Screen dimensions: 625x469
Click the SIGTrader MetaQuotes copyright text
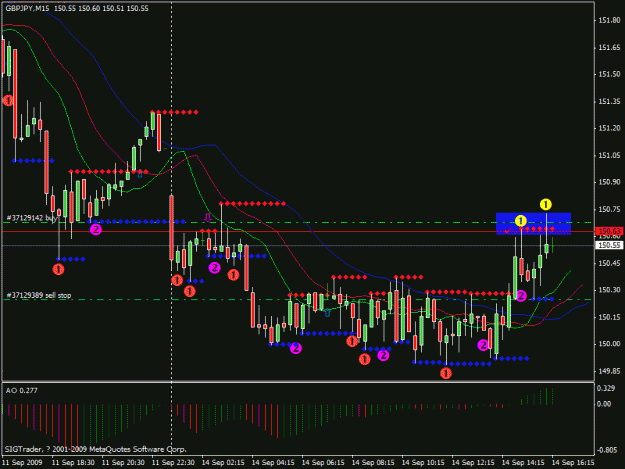pos(96,449)
